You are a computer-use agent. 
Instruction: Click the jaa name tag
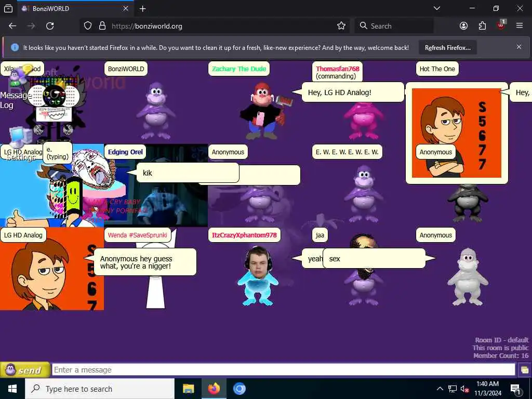(320, 235)
